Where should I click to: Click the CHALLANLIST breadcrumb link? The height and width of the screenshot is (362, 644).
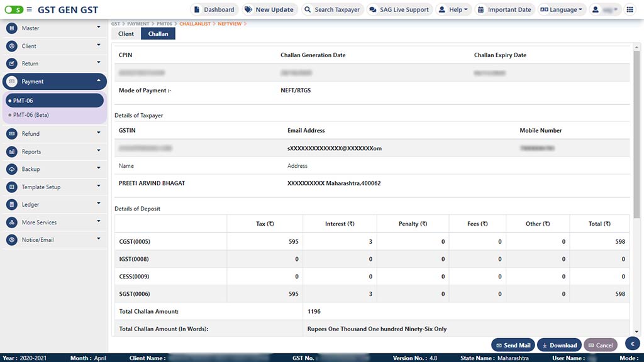pos(195,24)
